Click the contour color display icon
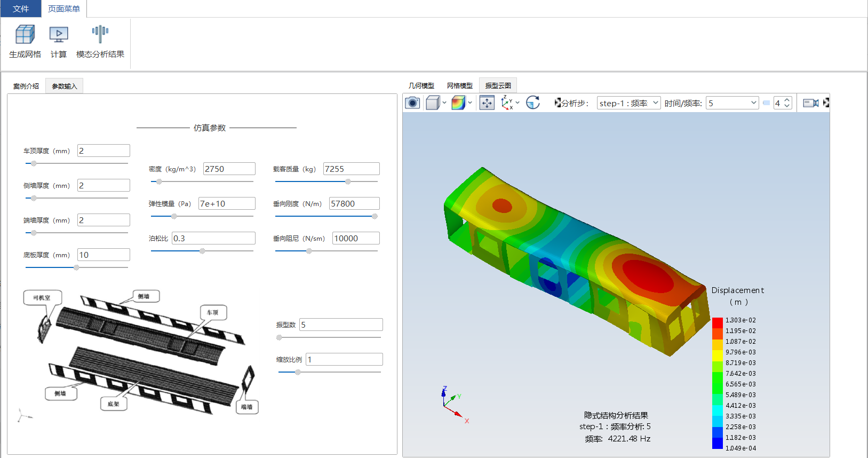This screenshot has height=458, width=868. coord(458,102)
